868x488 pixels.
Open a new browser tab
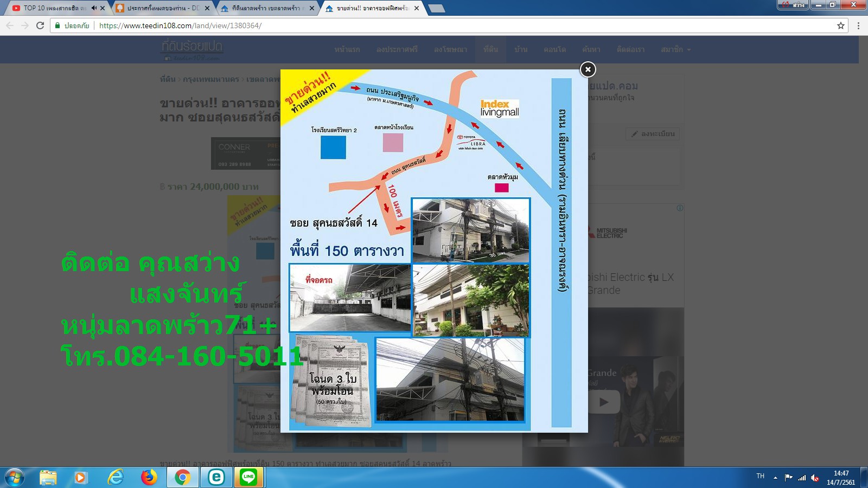click(x=436, y=8)
